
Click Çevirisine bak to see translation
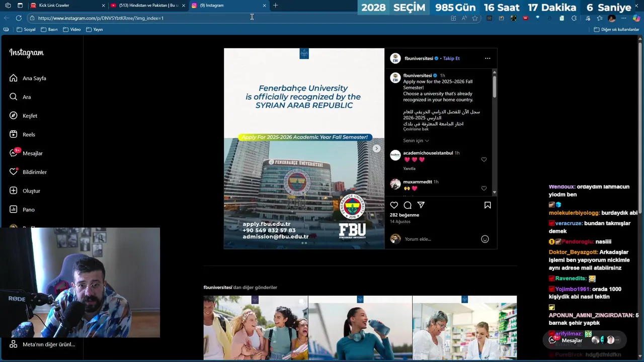tap(416, 129)
